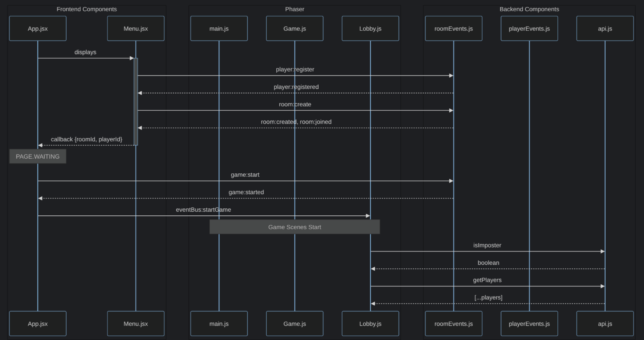The width and height of the screenshot is (644, 340).
Task: Click the bottom playerEvents.js participant box
Action: tap(529, 323)
